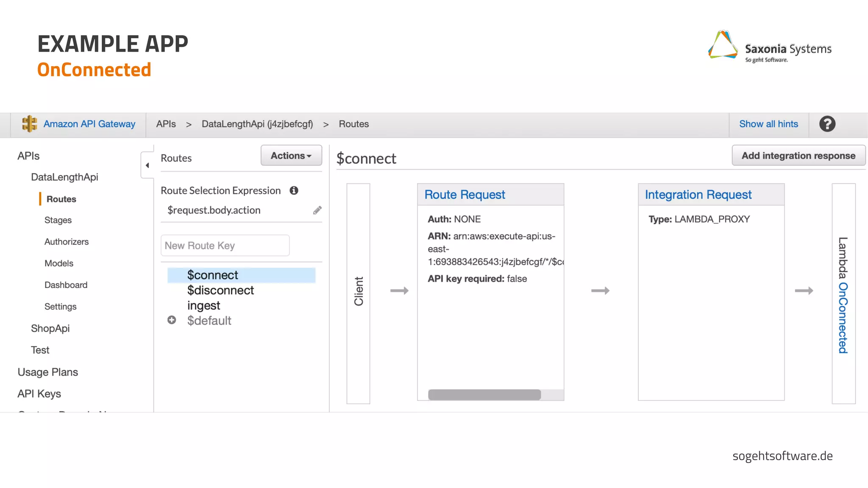Open DataLengthApi in the sidebar tree
This screenshot has width=868, height=488.
[64, 177]
